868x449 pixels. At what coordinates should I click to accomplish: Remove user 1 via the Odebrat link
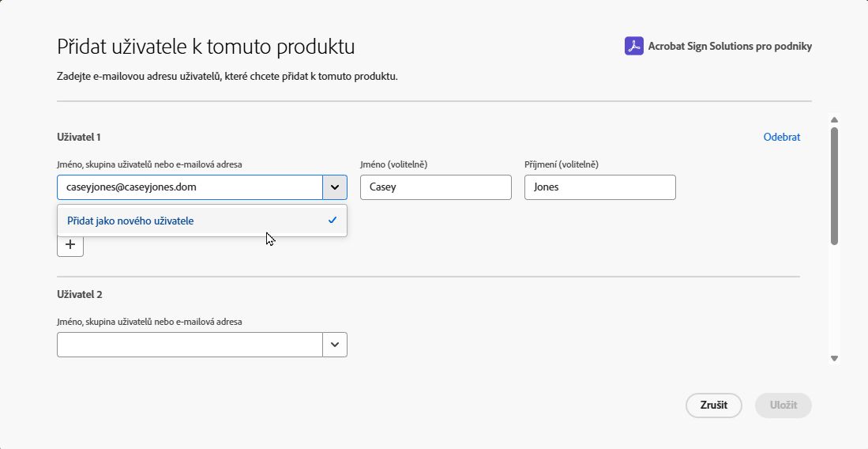[x=781, y=137]
